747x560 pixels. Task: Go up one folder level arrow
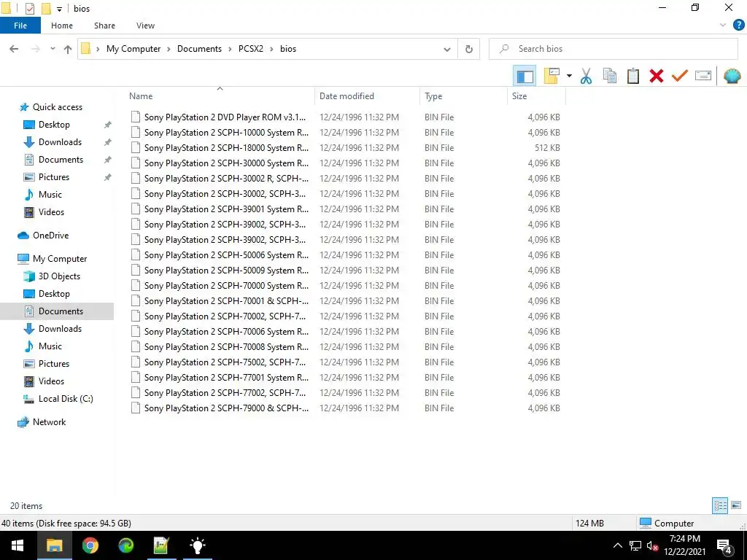click(x=68, y=49)
